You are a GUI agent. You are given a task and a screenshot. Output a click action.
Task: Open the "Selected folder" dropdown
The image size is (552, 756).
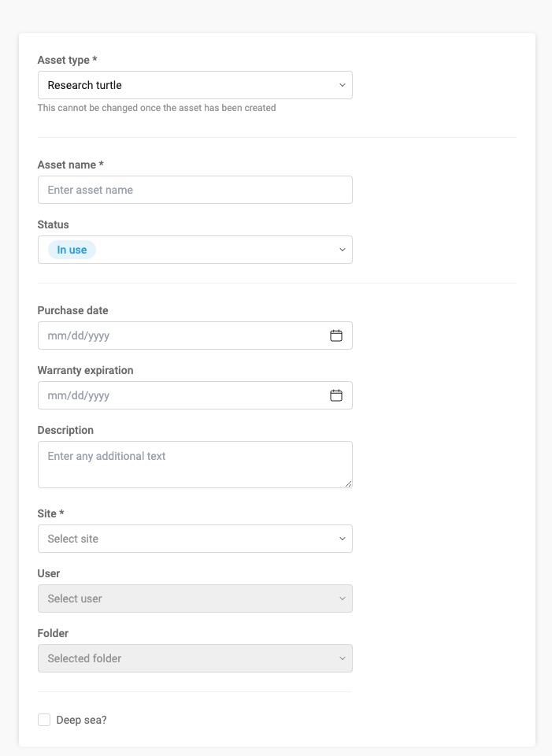tap(189, 658)
